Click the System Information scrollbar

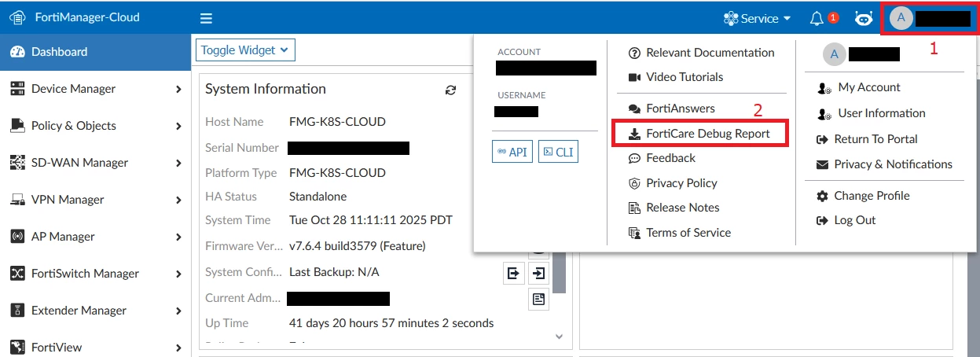[x=559, y=271]
